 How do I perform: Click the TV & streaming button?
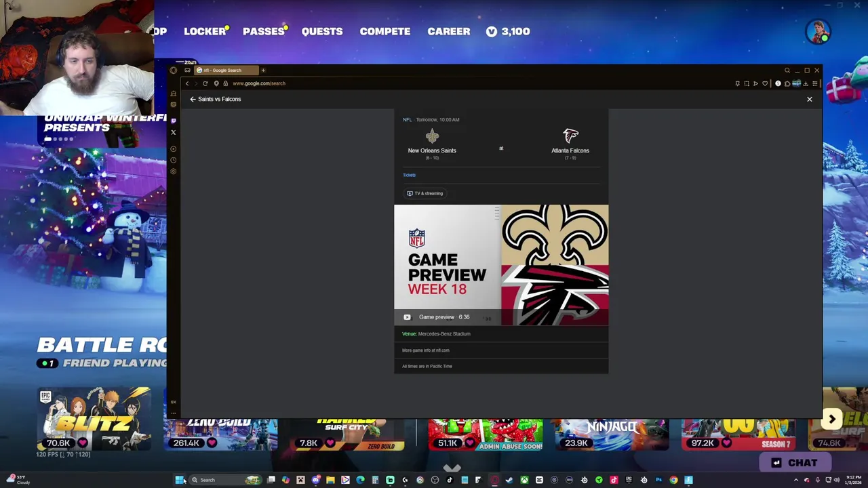pos(425,193)
